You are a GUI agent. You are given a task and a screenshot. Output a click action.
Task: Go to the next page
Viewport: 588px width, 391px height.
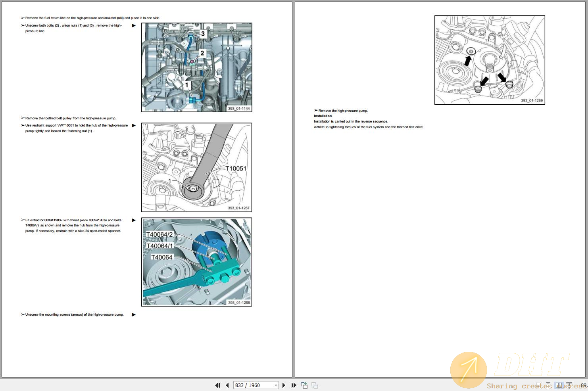(x=284, y=385)
